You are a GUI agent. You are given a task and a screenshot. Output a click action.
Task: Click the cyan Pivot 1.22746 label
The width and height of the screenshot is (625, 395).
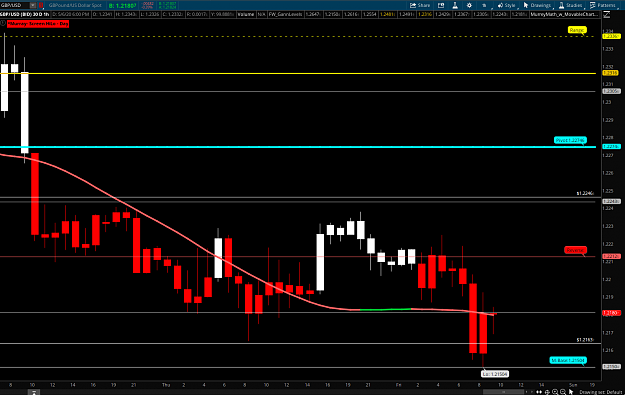[x=570, y=140]
